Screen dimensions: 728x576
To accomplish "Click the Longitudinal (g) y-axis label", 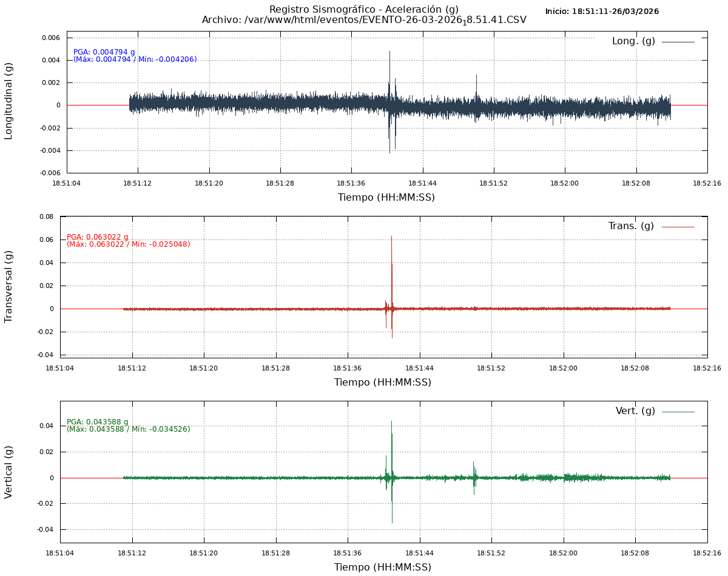I will coord(8,101).
